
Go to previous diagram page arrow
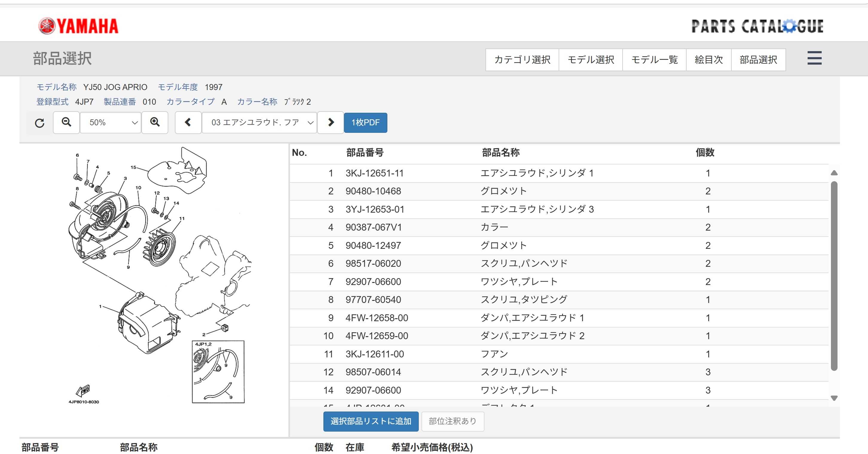188,123
